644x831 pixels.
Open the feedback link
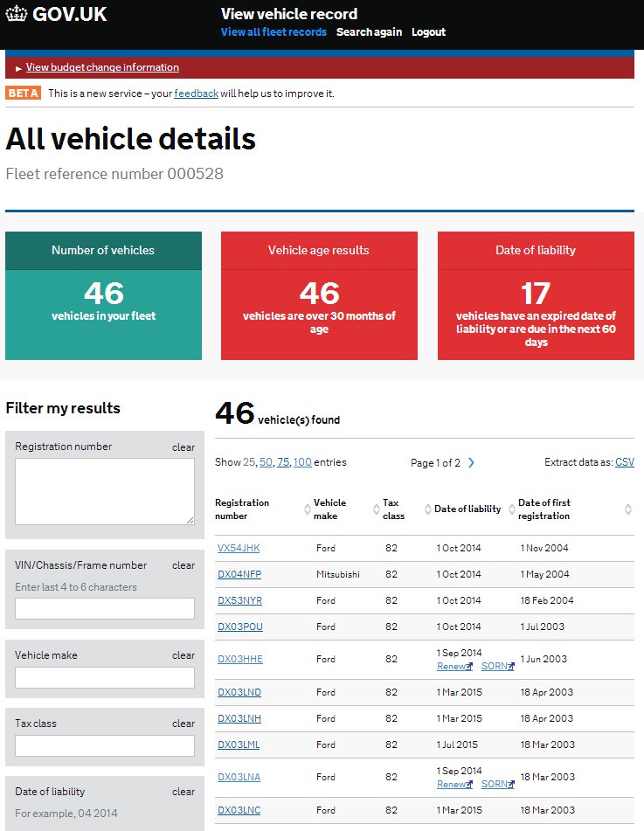(x=196, y=93)
